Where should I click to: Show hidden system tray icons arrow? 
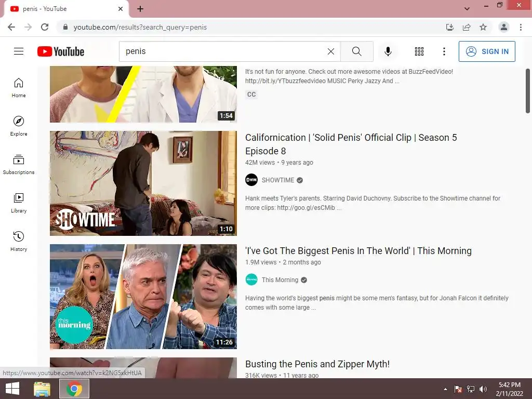point(445,389)
